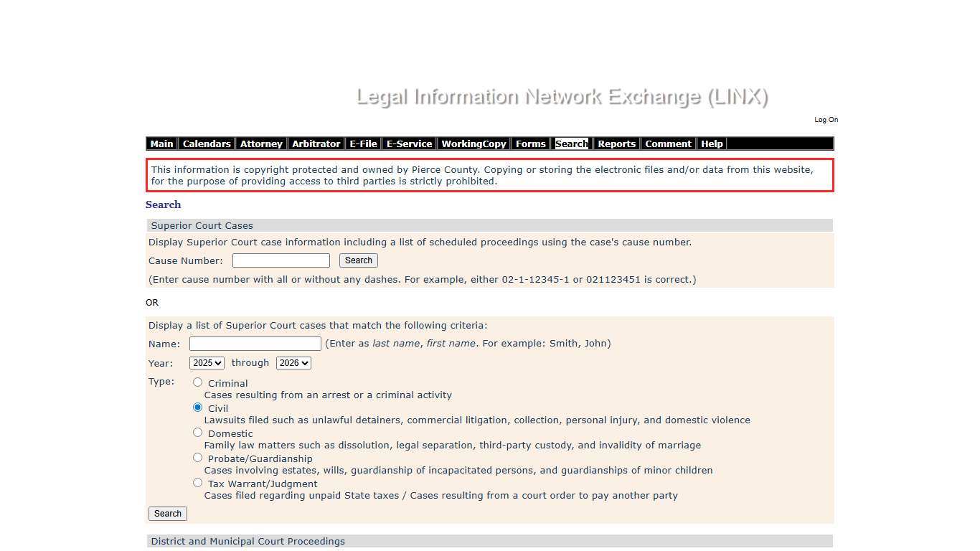Open the Forms section
Screen dimensions: 980x551
pos(530,143)
